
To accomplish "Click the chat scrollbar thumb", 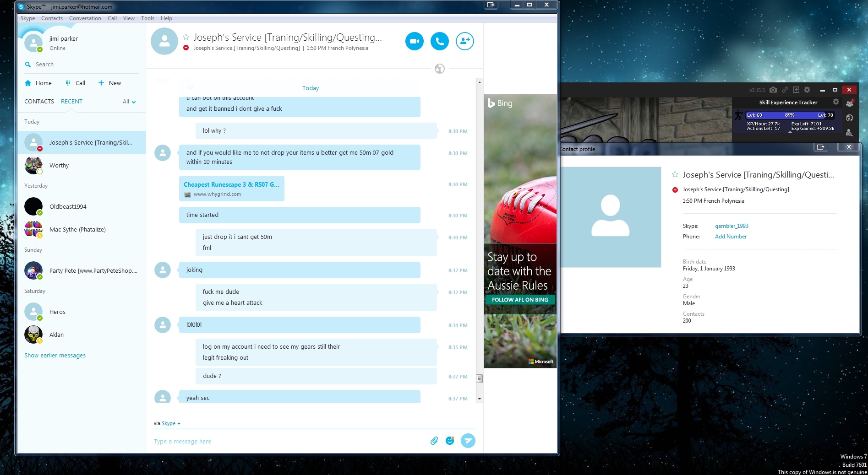I will coord(479,378).
